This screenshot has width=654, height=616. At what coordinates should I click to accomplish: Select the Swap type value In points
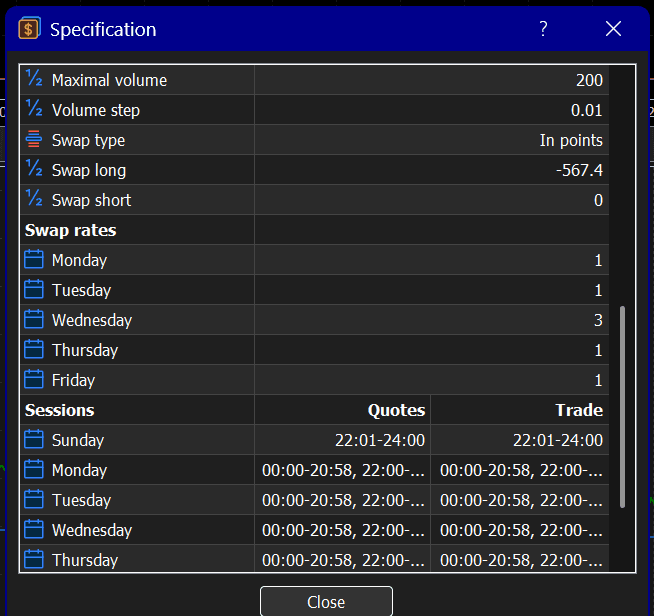tap(571, 140)
